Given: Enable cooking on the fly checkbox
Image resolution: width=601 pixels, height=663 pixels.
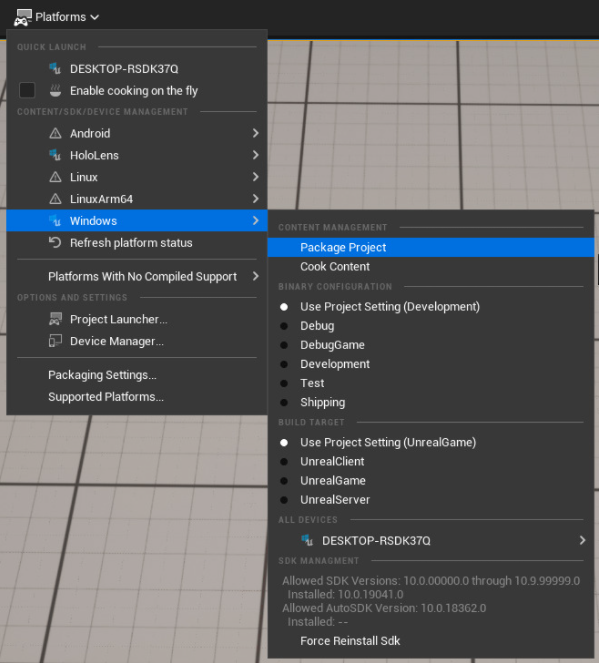Looking at the screenshot, I should point(27,90).
